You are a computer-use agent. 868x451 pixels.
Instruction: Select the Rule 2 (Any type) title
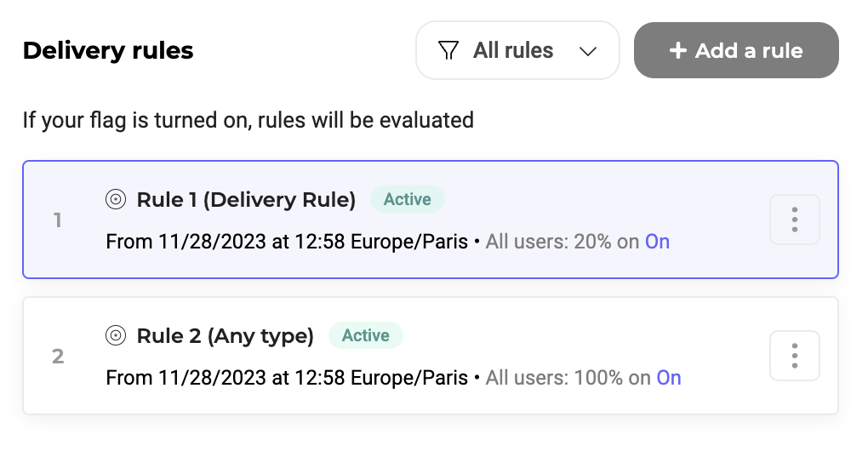(225, 336)
